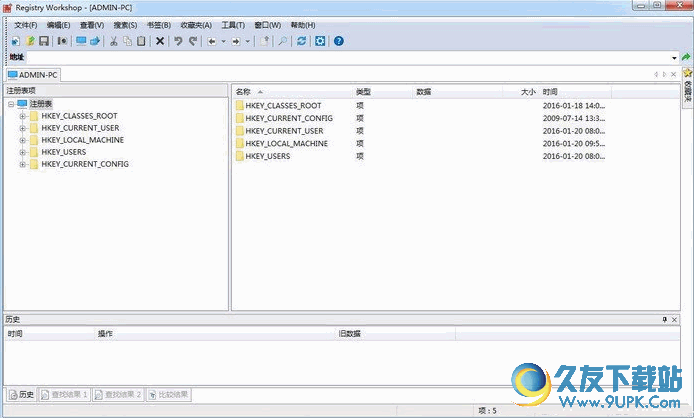Image resolution: width=694 pixels, height=418 pixels.
Task: Click the 操作 history column header
Action: tap(215, 334)
